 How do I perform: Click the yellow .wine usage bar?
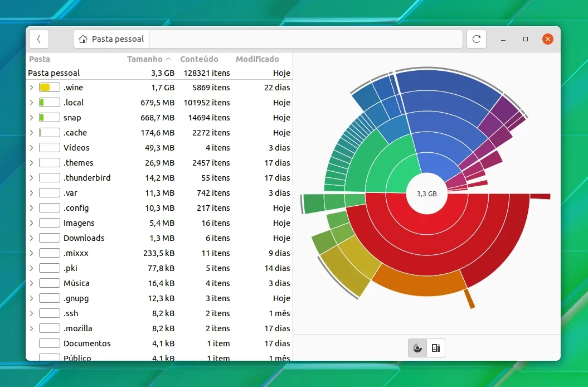(50, 88)
